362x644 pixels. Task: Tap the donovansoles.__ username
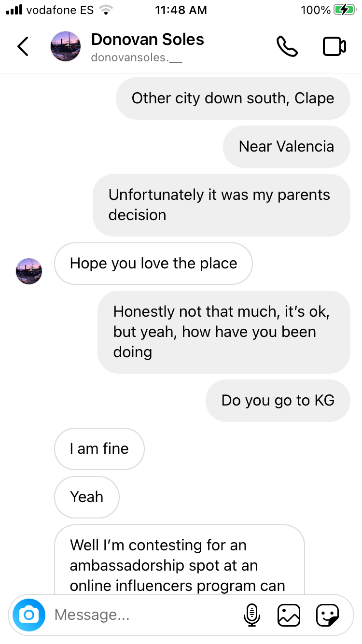tap(136, 58)
